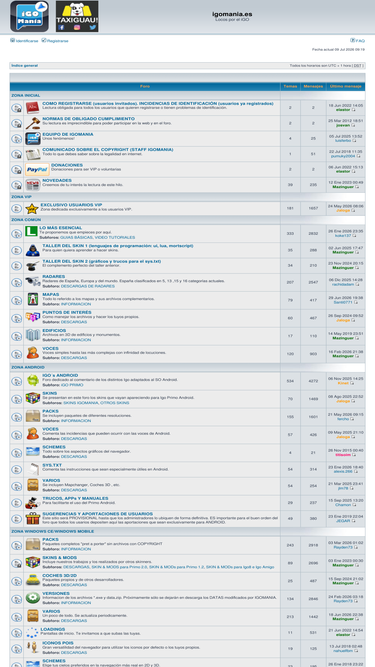Click the green L icon beside LO MÁS ESENCIAL
Viewport: 375px width, 667px height.
31,231
